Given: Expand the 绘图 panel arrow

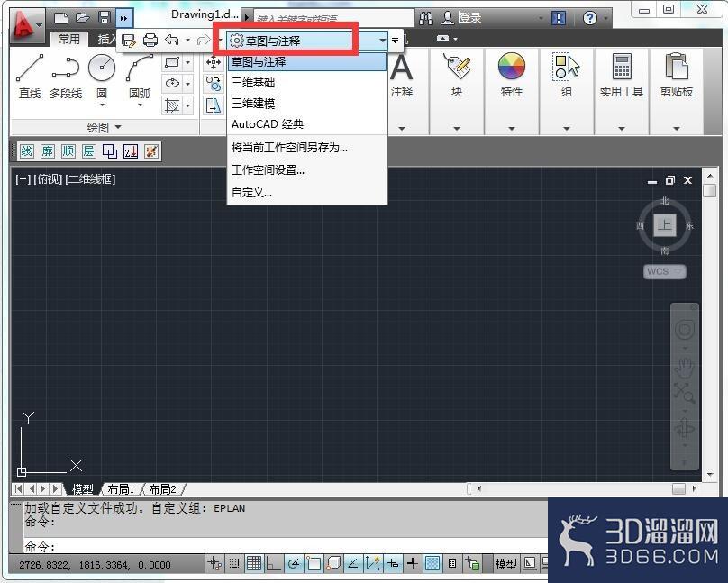Looking at the screenshot, I should (117, 127).
